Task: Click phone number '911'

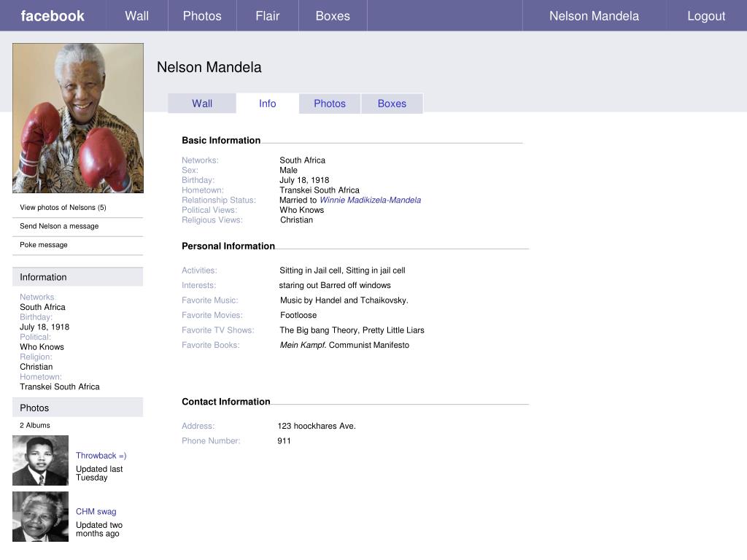Action: 284,441
